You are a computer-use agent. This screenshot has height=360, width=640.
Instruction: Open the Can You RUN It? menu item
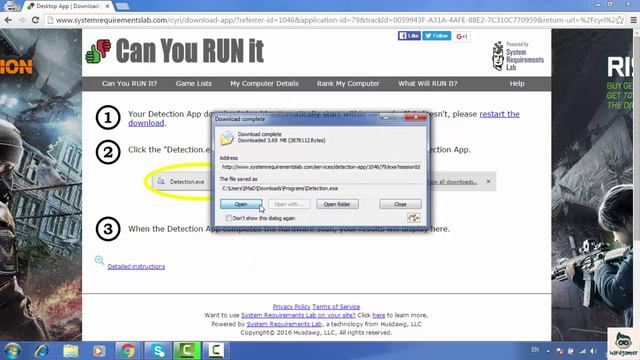(129, 84)
